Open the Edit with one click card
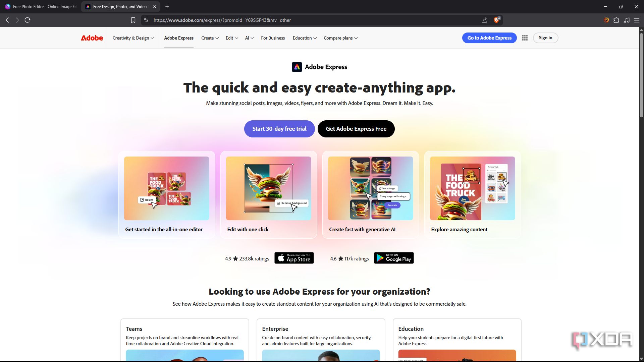 click(269, 195)
